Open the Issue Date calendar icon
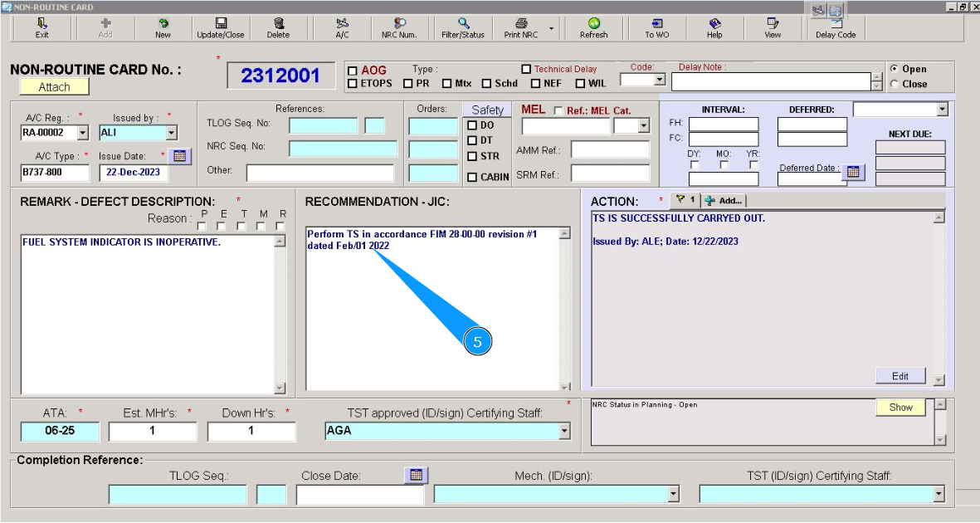 [x=179, y=156]
